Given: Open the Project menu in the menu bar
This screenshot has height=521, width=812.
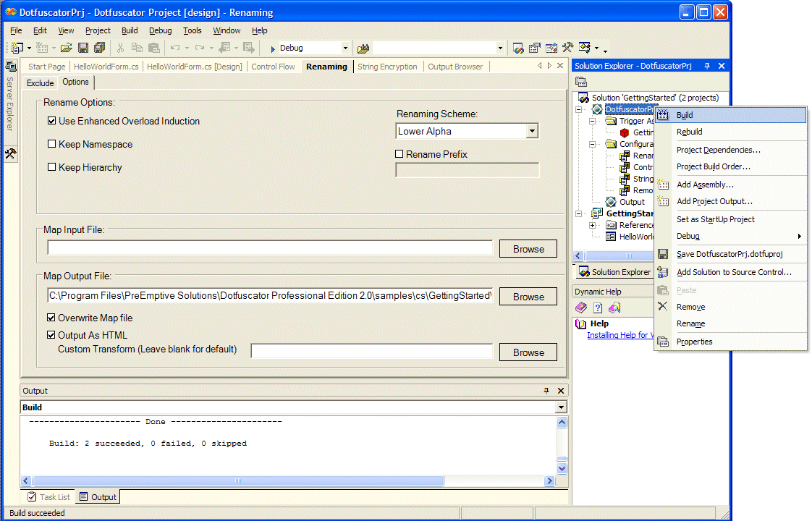Looking at the screenshot, I should pyautogui.click(x=98, y=30).
